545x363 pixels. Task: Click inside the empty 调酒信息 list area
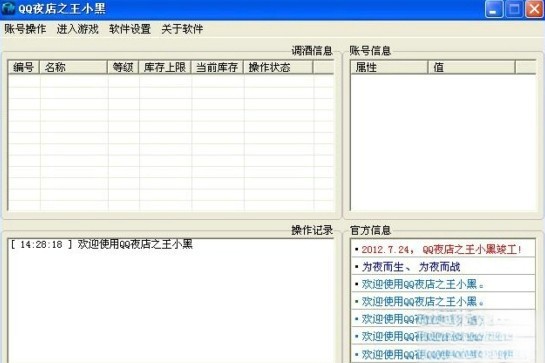[x=170, y=143]
